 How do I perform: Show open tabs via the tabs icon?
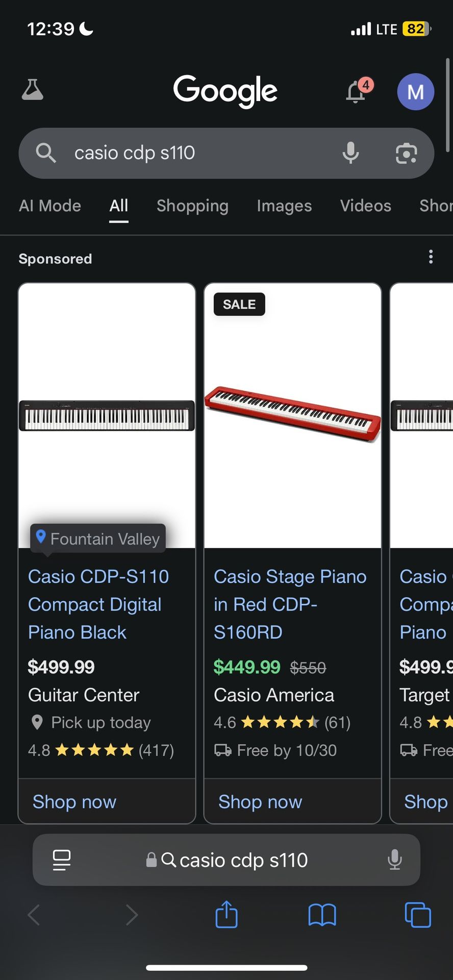pyautogui.click(x=417, y=915)
